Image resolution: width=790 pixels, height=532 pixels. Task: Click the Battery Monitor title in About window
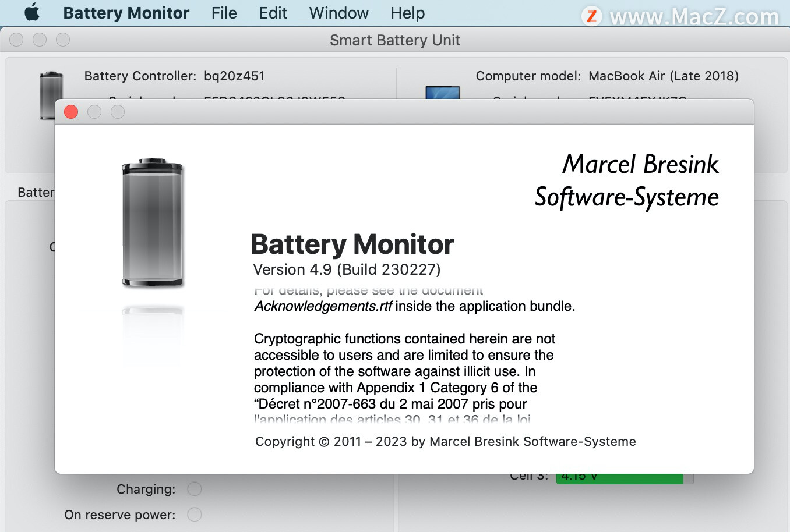point(352,244)
